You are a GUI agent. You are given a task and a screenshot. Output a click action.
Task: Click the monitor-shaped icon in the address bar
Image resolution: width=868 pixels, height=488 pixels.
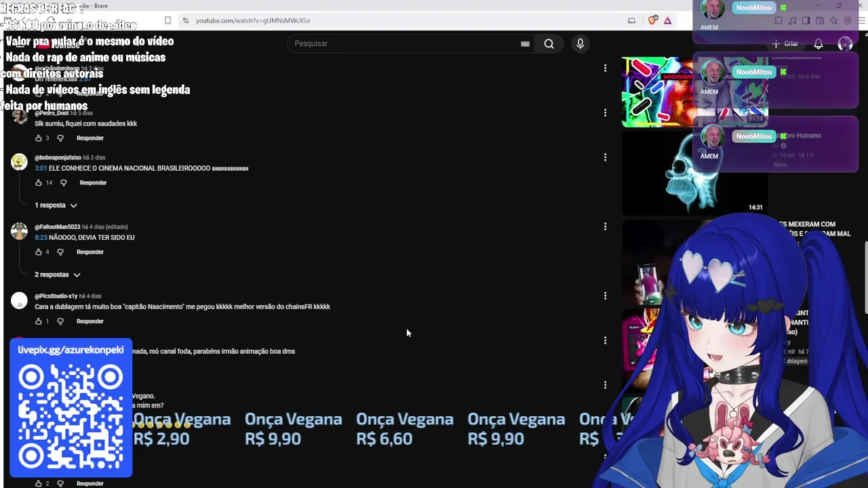coord(632,20)
